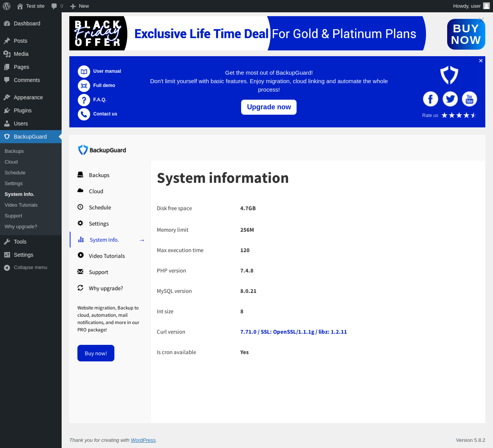Open the YouTube icon in the banner
This screenshot has width=493, height=448.
pyautogui.click(x=470, y=99)
